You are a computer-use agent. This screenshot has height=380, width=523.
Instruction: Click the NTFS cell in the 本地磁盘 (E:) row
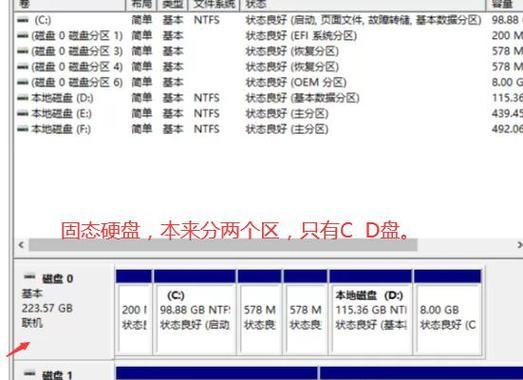click(206, 113)
